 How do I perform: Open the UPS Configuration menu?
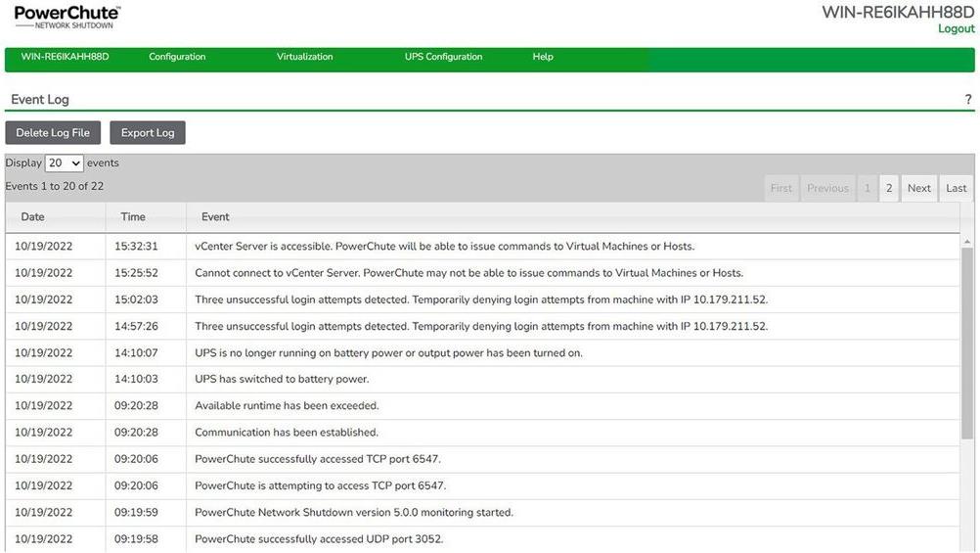[443, 57]
